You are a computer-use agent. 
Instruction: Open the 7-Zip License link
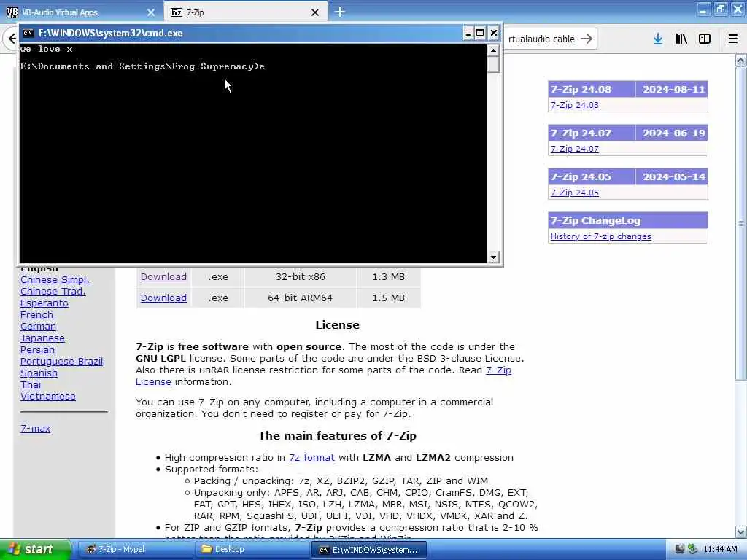pos(498,370)
